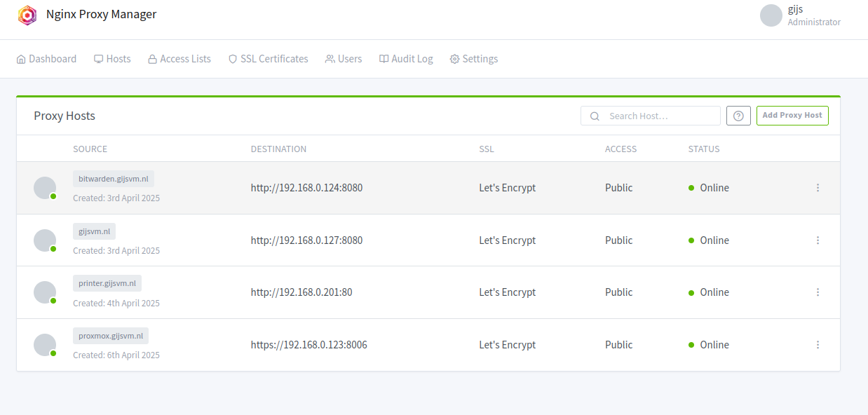Image resolution: width=868 pixels, height=415 pixels.
Task: Select destination http://192.168.0.127:8080
Action: tap(306, 240)
